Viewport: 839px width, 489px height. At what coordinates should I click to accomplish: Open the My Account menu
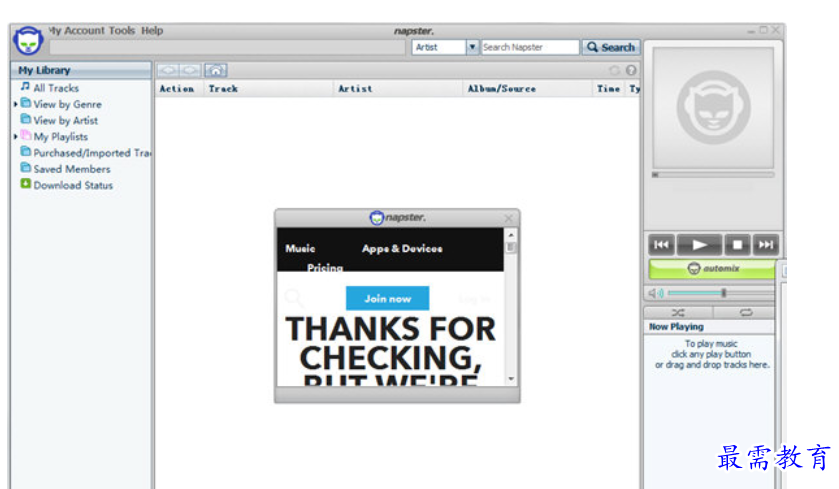77,30
